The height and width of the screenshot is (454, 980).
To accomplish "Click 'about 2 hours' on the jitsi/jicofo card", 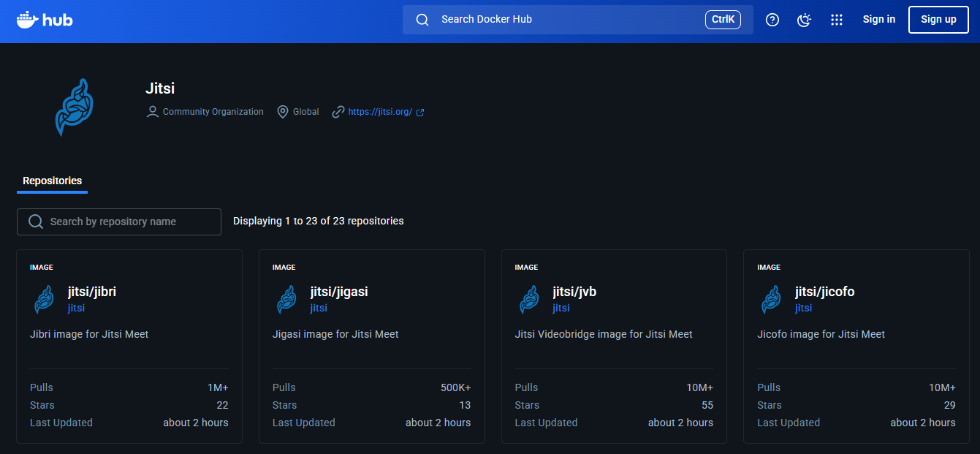I will (x=923, y=423).
